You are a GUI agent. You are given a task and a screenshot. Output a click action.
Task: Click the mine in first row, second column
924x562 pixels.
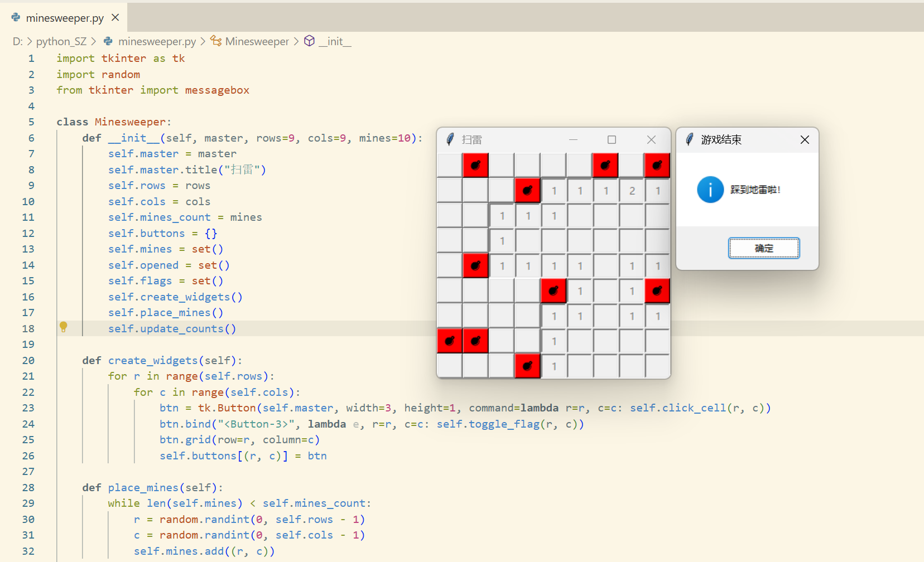pyautogui.click(x=475, y=166)
